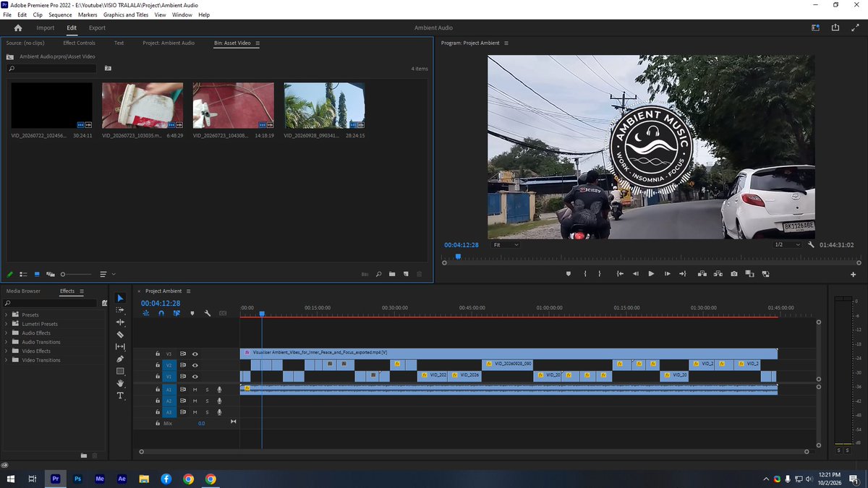Image resolution: width=868 pixels, height=488 pixels.
Task: Toggle snap in timeline magnet
Action: pos(161,313)
